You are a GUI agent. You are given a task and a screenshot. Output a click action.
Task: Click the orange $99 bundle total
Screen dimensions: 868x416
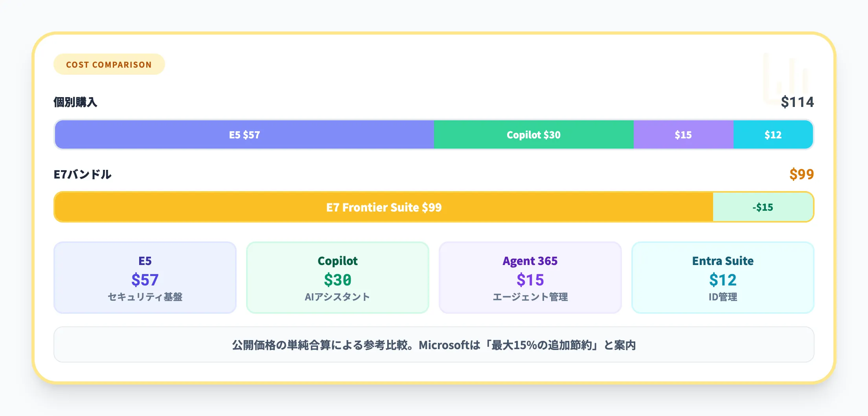pos(801,174)
